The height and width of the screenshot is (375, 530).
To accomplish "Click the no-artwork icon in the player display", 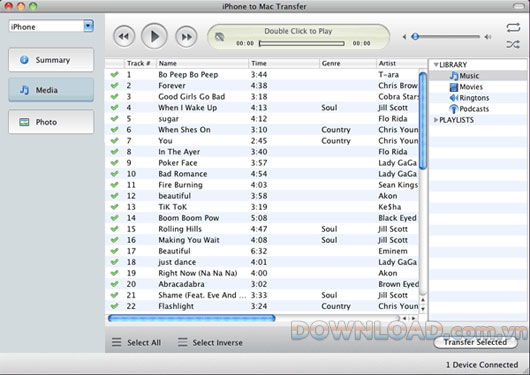I will point(220,37).
